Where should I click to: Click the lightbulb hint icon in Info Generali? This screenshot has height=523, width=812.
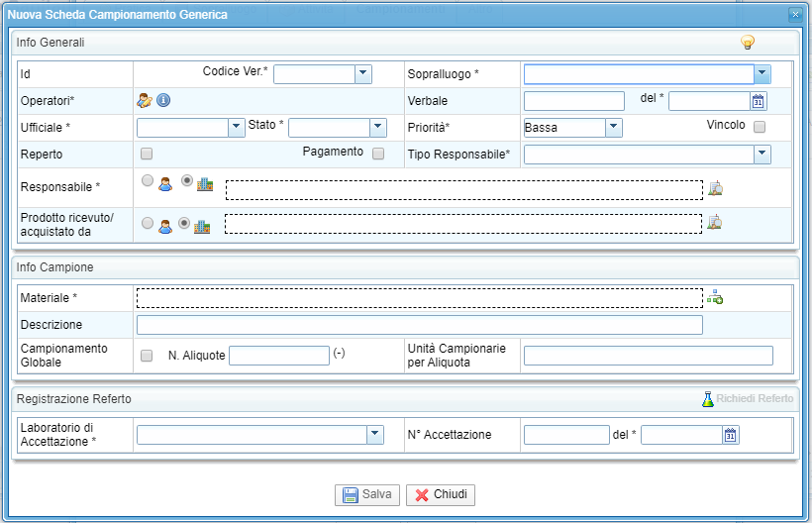tap(748, 42)
